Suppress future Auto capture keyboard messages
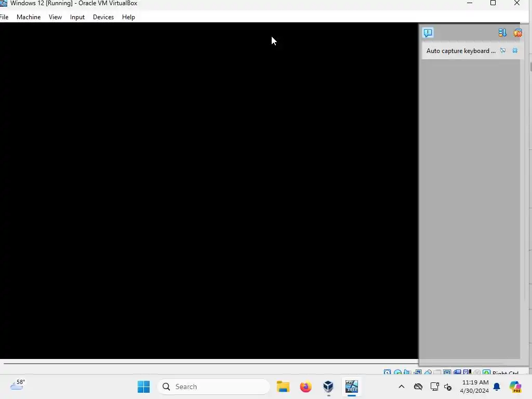The image size is (532, 399). point(503,50)
